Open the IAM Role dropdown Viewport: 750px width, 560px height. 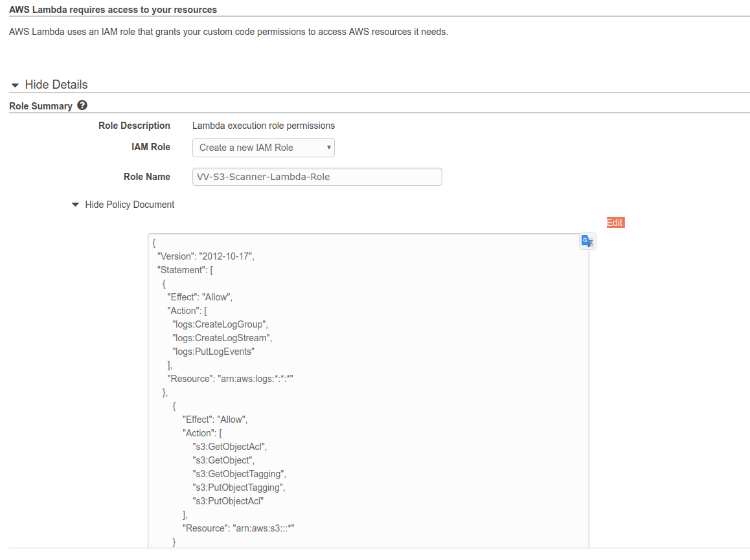point(263,148)
